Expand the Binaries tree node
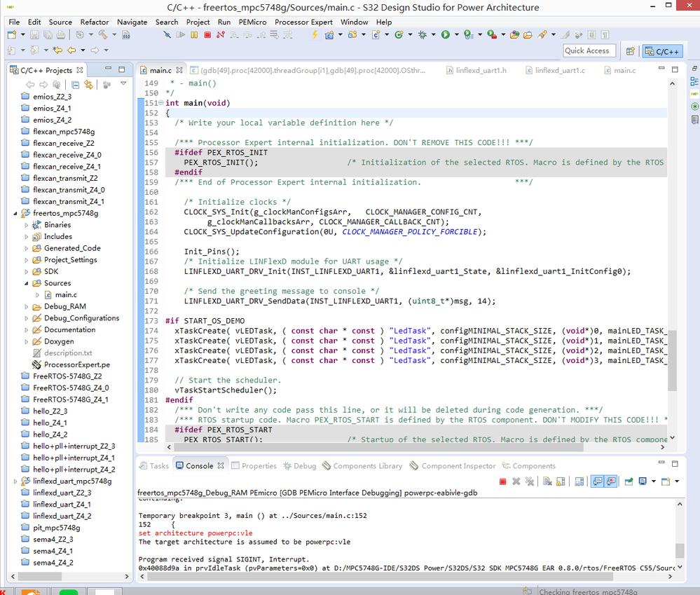 coord(27,225)
